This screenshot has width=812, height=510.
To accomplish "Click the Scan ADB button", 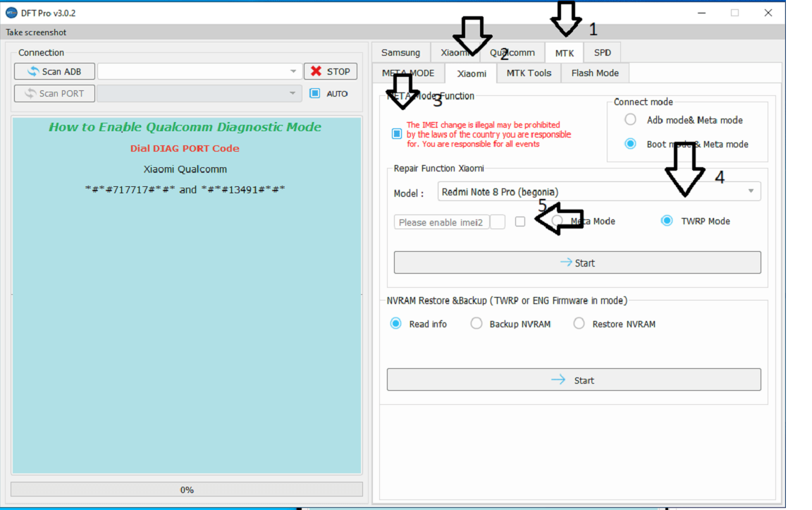I will (x=54, y=71).
